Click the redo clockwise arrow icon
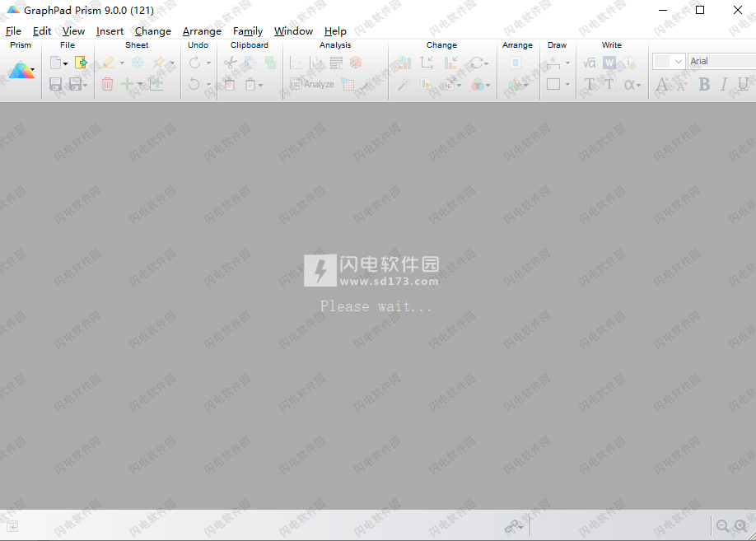Screen dimensions: 756x541 click(195, 63)
